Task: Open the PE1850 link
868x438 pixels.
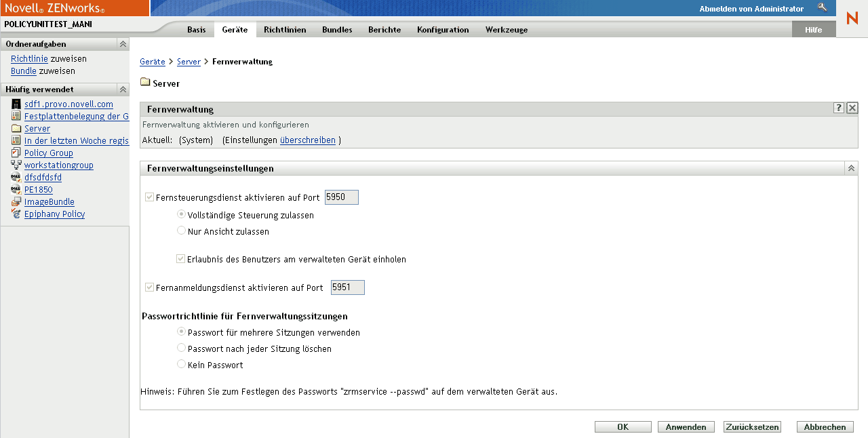Action: pyautogui.click(x=39, y=190)
